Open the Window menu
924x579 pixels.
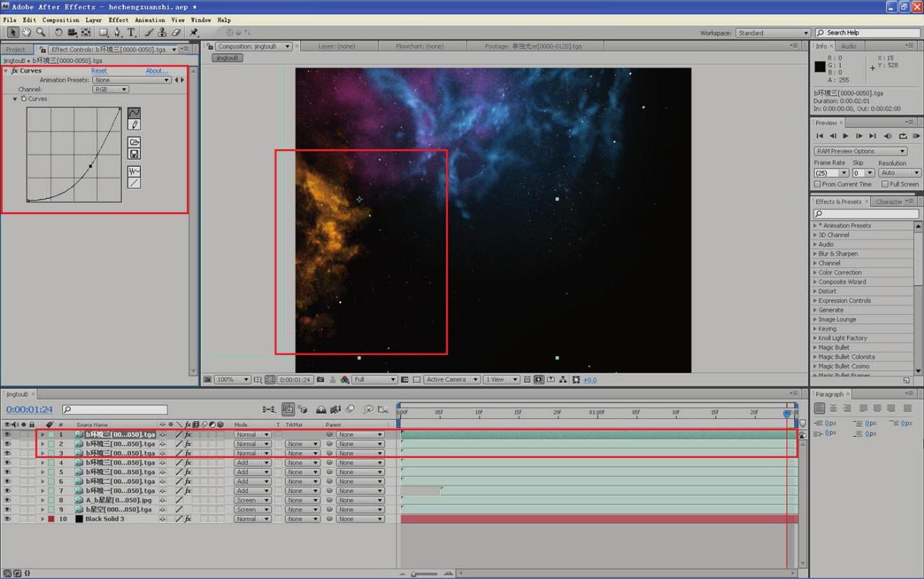(x=201, y=20)
